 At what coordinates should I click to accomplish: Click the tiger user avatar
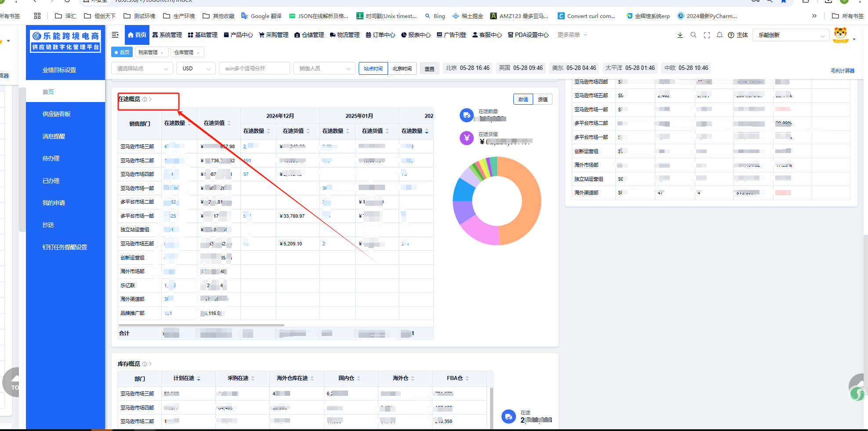840,35
